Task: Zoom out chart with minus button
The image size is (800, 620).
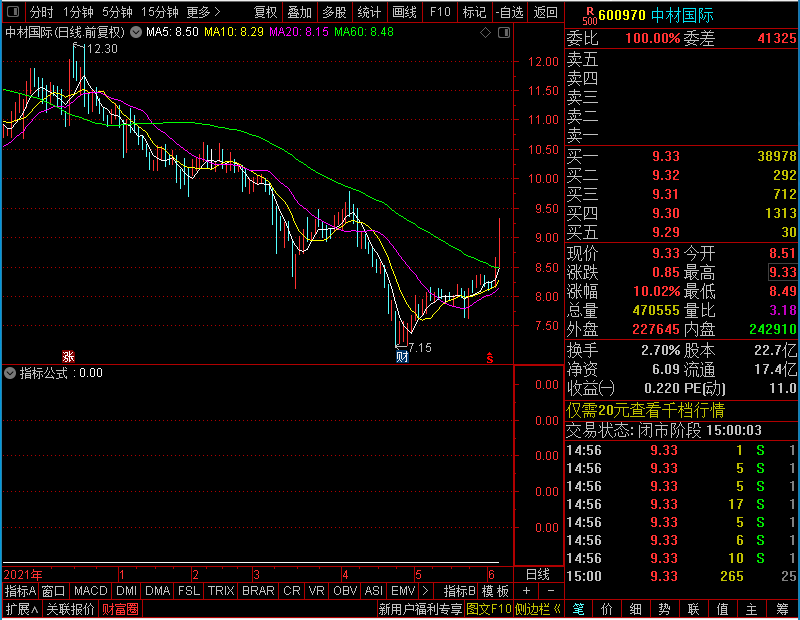Action: [x=551, y=591]
